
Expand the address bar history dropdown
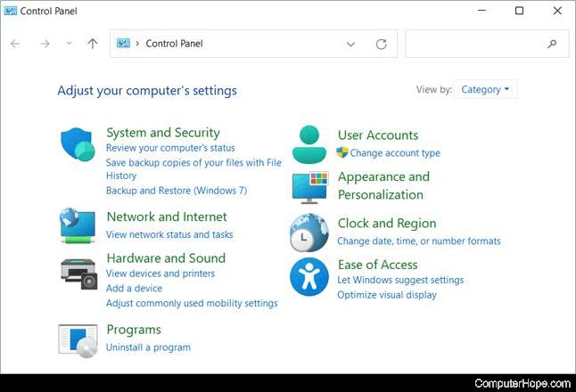coord(350,44)
